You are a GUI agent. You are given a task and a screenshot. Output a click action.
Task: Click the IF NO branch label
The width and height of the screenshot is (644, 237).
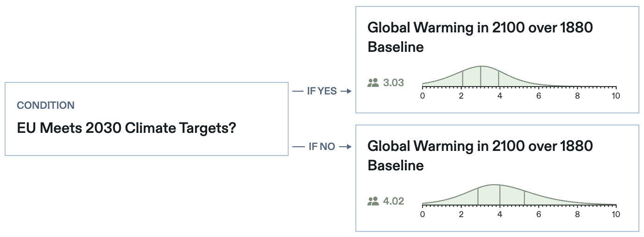pyautogui.click(x=322, y=147)
